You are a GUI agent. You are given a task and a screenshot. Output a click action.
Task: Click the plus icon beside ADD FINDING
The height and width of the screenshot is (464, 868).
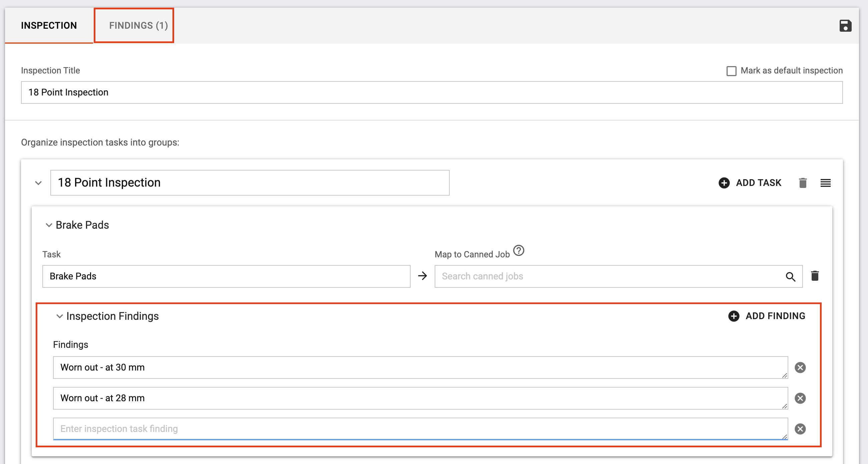point(734,316)
